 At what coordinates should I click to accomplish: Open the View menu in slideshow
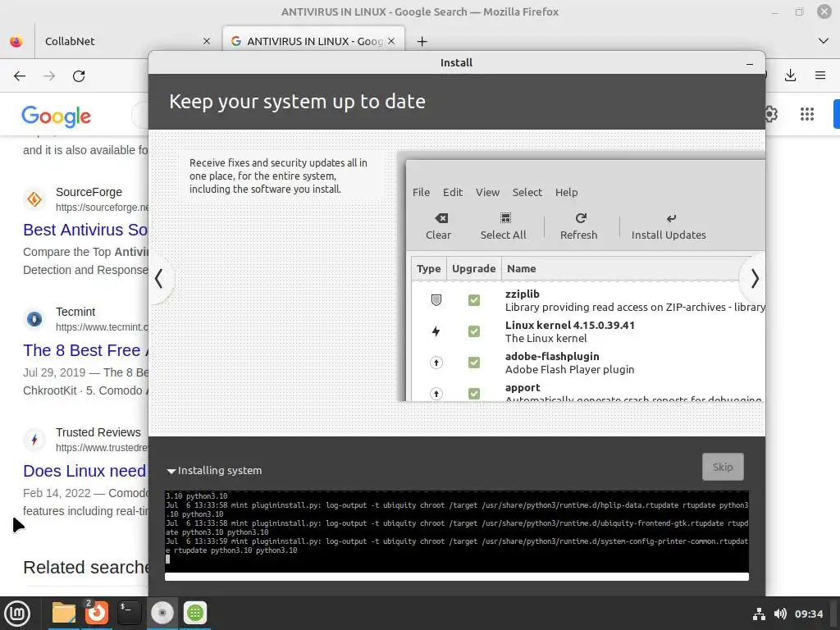[x=487, y=192]
